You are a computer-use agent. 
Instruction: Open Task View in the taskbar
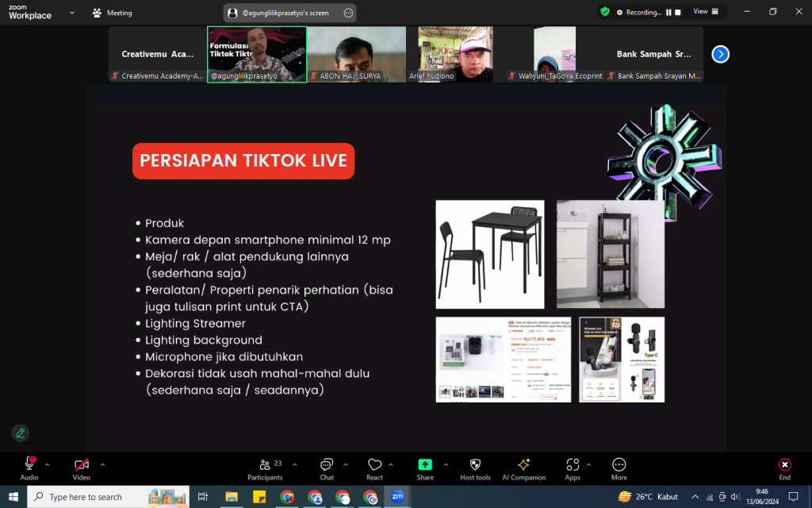(203, 497)
